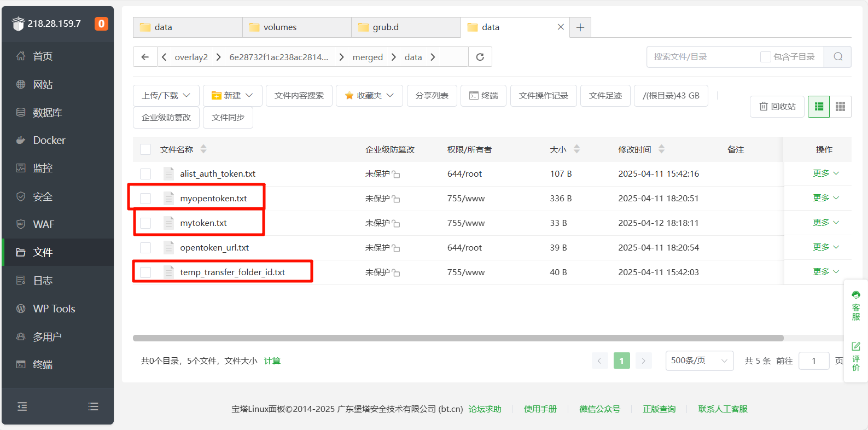This screenshot has width=868, height=430.
Task: Go to Home in sidebar
Action: tap(57, 56)
